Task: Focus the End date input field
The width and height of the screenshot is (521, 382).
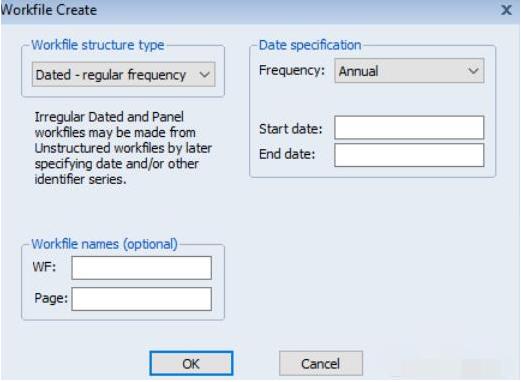Action: (409, 155)
